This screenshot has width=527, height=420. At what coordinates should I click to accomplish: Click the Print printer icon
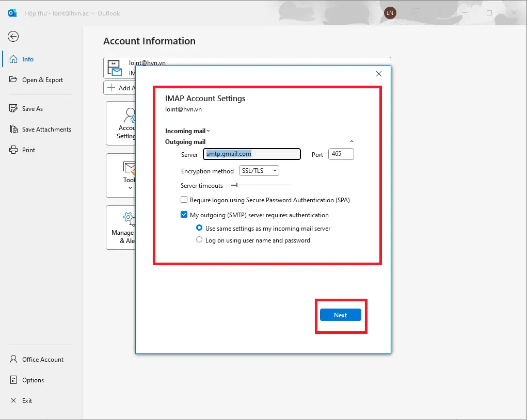13,150
